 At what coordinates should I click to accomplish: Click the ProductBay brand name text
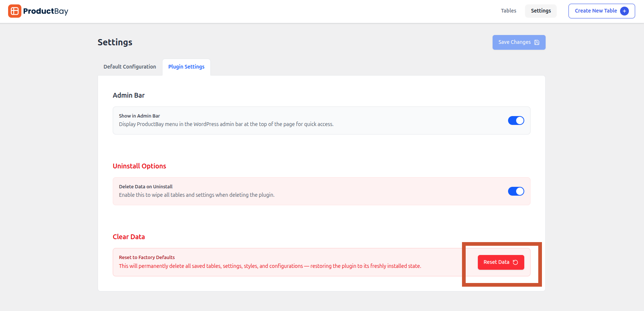pos(46,11)
